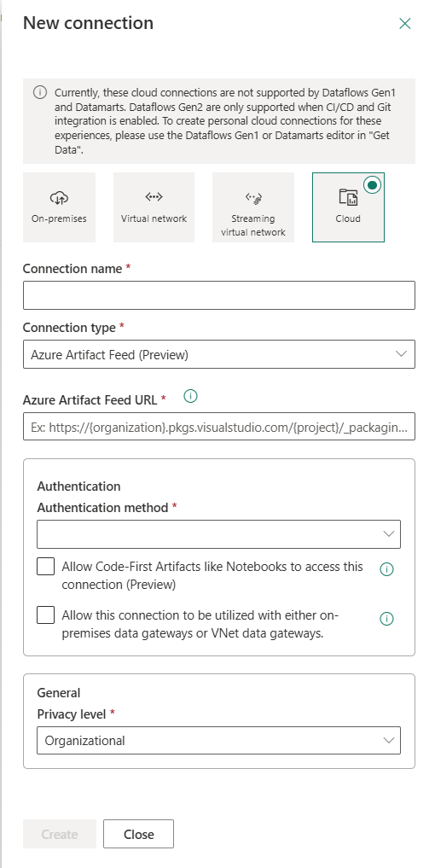Click the info icon in the notice banner
435x868 pixels.
pos(40,92)
